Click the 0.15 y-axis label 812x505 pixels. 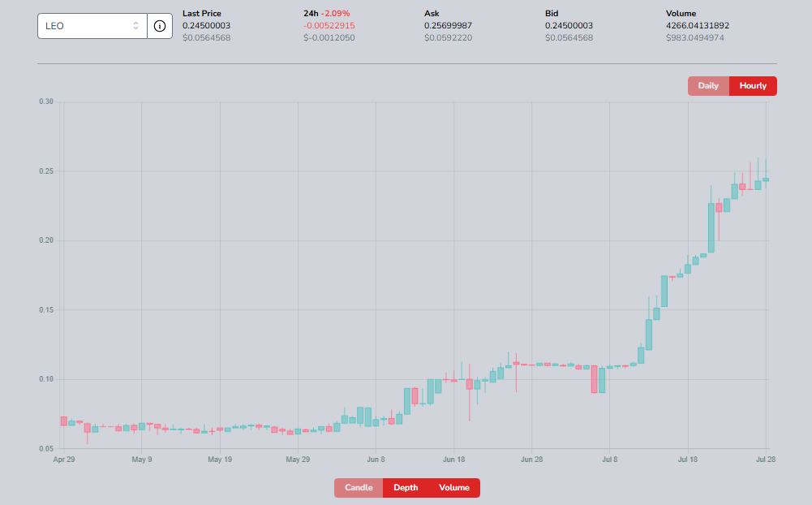(x=46, y=310)
